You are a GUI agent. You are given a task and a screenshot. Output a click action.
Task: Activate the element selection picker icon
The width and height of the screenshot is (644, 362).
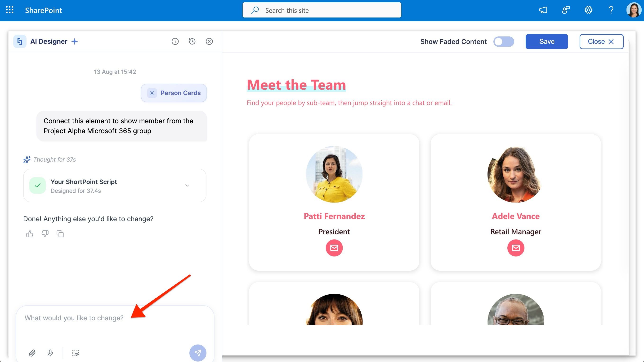coord(76,353)
